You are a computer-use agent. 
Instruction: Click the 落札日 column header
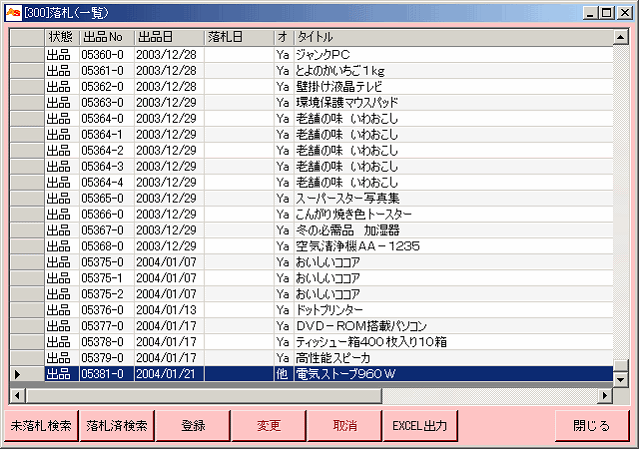point(239,37)
